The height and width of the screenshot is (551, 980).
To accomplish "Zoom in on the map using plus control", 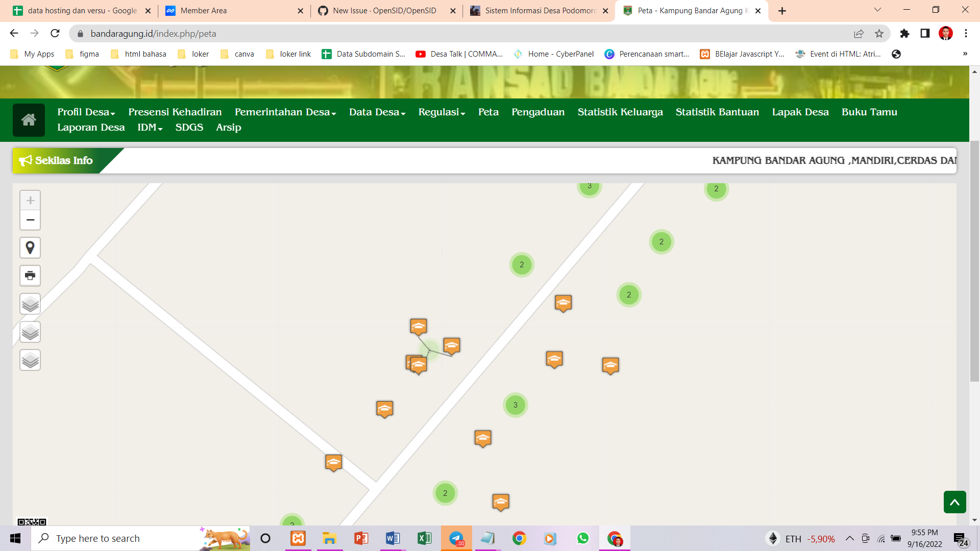I will tap(30, 200).
